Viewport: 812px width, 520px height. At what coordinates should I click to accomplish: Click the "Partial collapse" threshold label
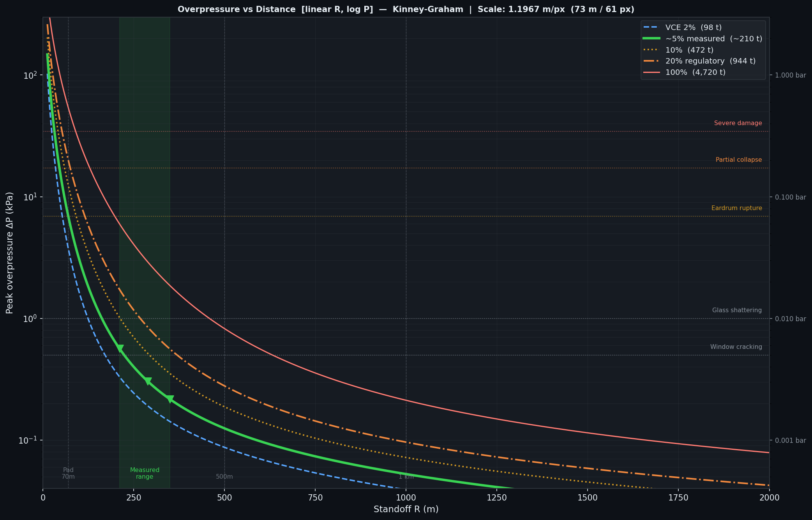pyautogui.click(x=739, y=160)
